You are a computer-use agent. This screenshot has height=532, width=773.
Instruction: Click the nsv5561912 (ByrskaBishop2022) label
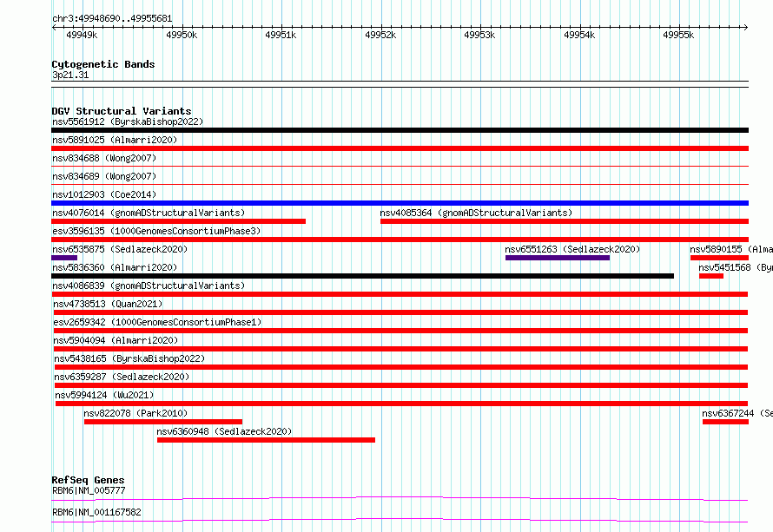tap(128, 122)
